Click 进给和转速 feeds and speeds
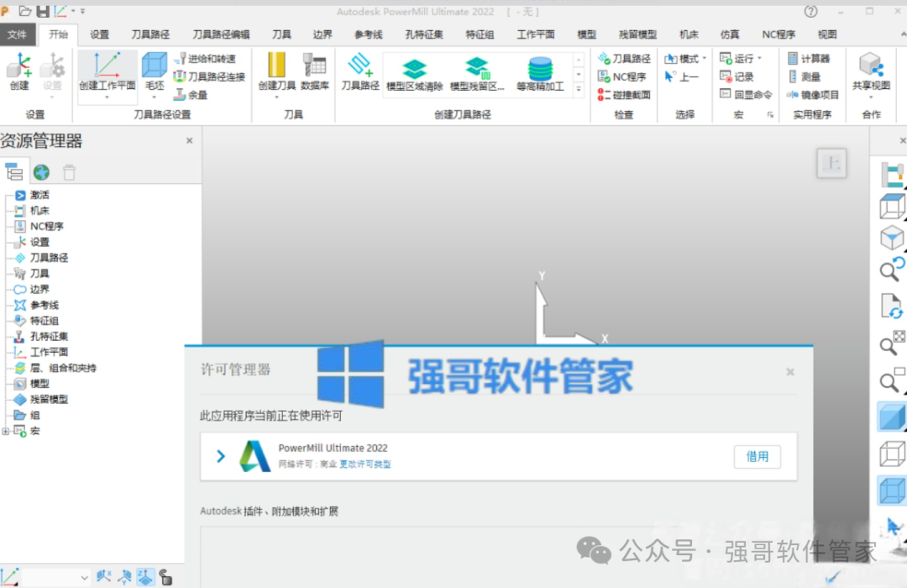The image size is (907, 588). click(x=206, y=59)
